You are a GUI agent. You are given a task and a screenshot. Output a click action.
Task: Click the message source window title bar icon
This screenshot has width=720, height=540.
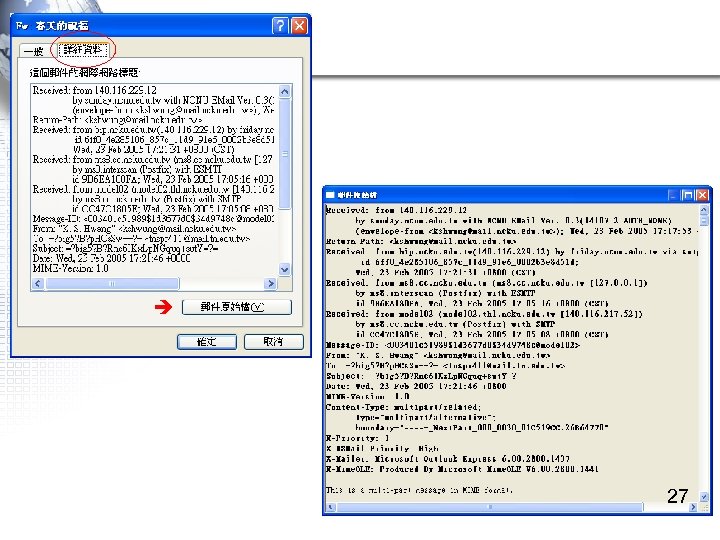pyautogui.click(x=330, y=195)
